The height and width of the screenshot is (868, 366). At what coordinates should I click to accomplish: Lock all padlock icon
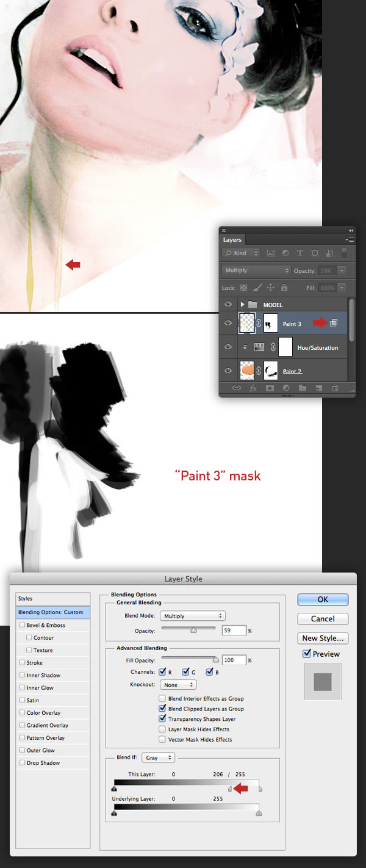coord(284,288)
